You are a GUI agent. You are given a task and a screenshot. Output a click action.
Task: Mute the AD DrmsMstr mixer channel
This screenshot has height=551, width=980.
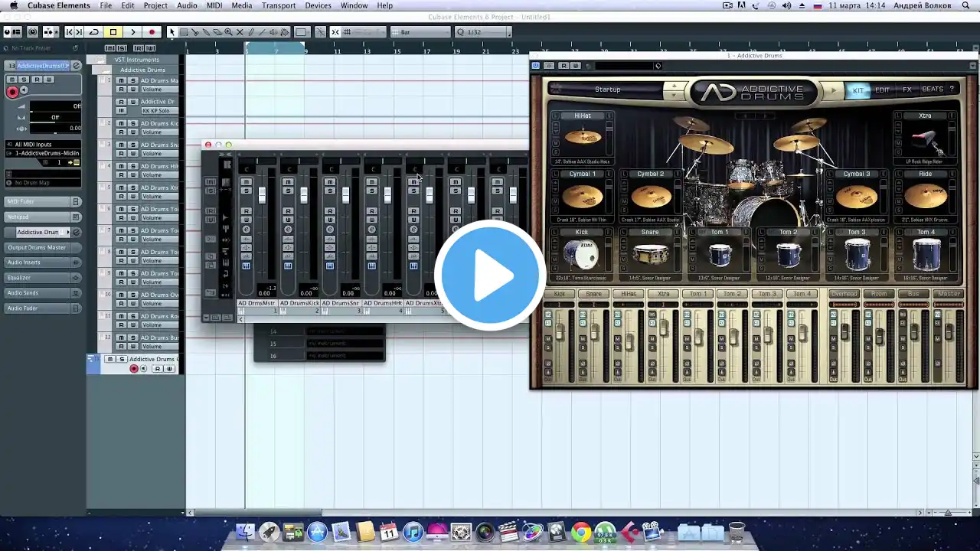click(x=246, y=182)
